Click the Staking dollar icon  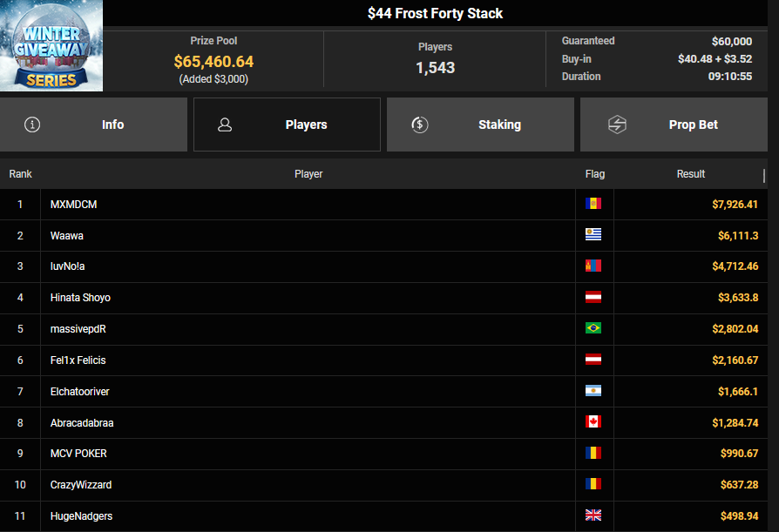click(419, 125)
